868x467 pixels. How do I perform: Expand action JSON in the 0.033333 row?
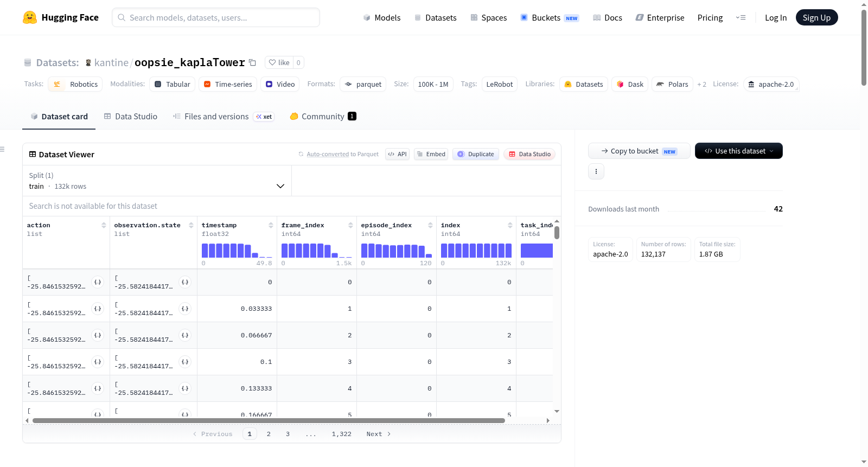(x=98, y=309)
